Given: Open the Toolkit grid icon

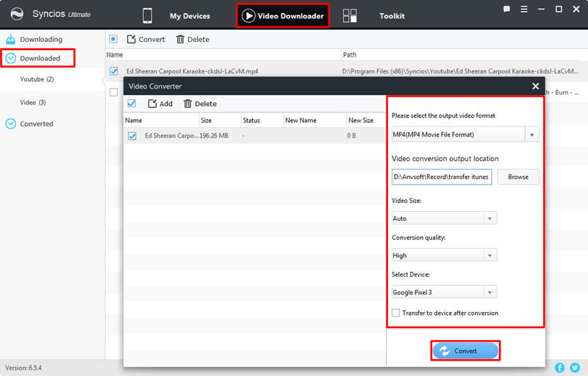Looking at the screenshot, I should pyautogui.click(x=350, y=15).
